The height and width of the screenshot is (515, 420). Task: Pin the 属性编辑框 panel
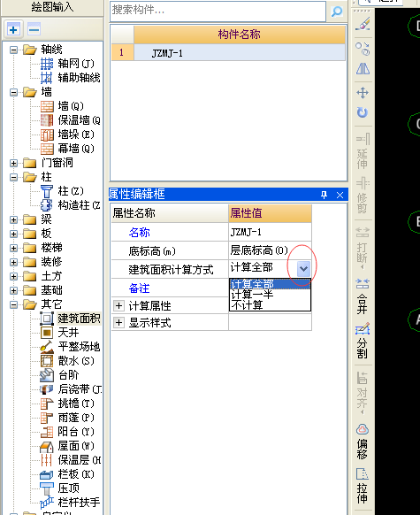(325, 195)
